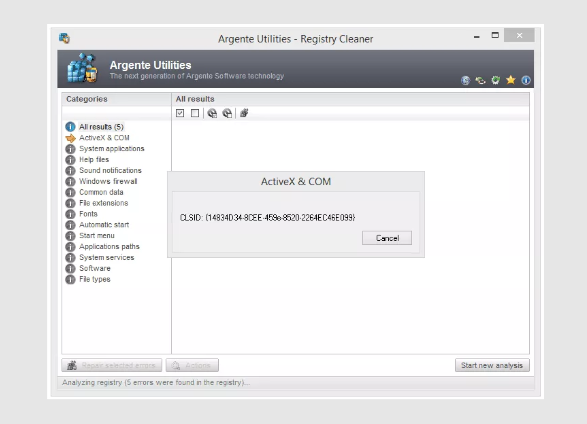
Task: Click Start new analysis button
Action: (492, 365)
